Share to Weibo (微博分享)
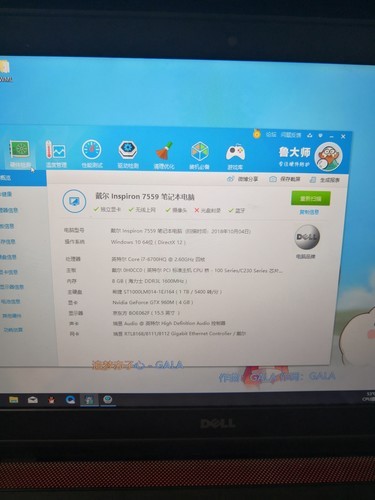 pyautogui.click(x=243, y=179)
